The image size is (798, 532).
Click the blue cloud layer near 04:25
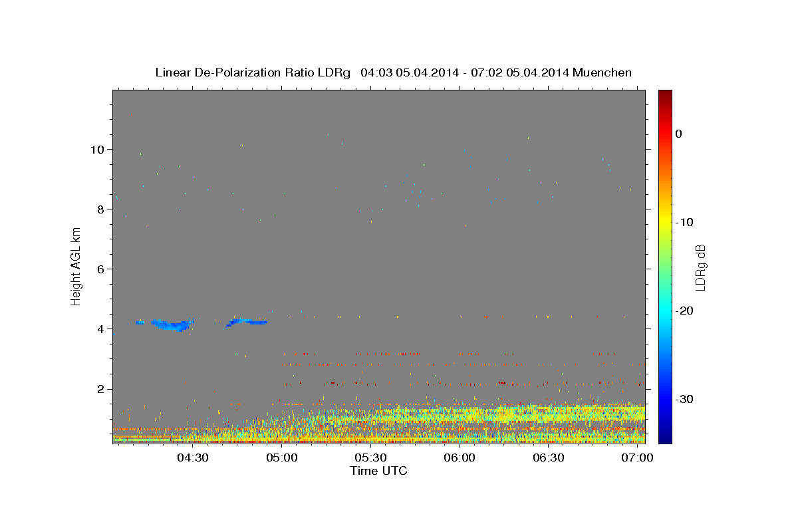(x=172, y=325)
